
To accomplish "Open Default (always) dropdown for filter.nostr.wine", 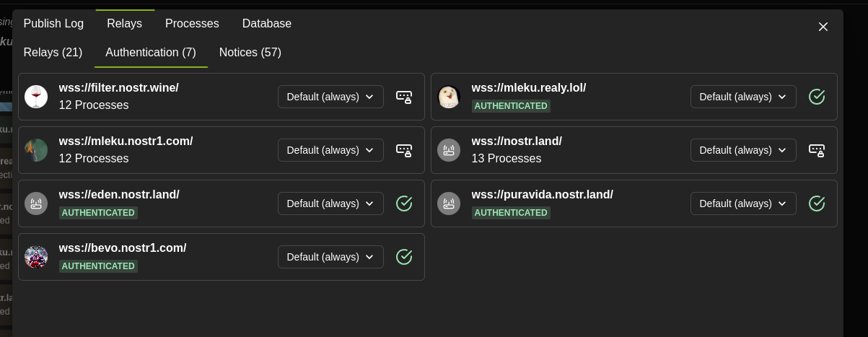I will point(330,97).
